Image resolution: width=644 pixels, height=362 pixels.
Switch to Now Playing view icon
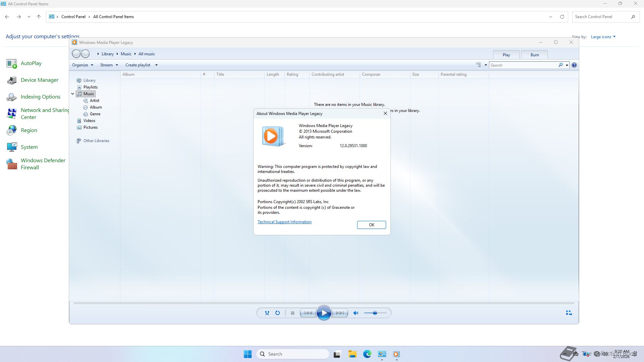569,313
